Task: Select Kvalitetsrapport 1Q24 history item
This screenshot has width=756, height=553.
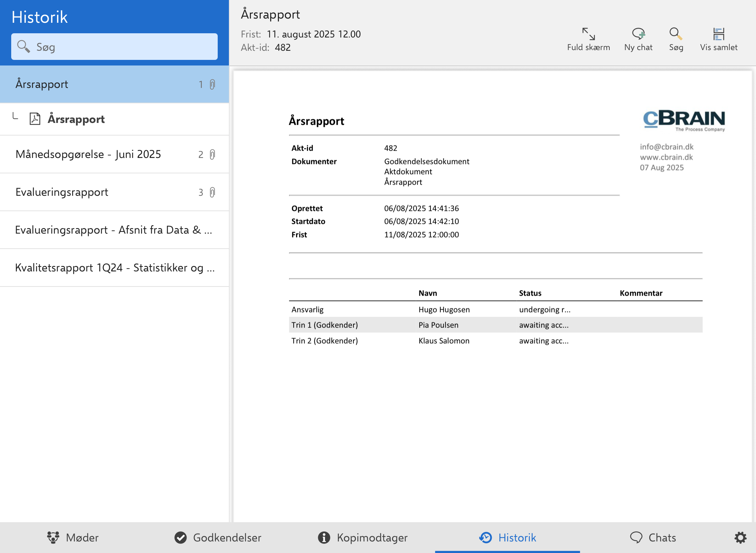Action: point(114,268)
